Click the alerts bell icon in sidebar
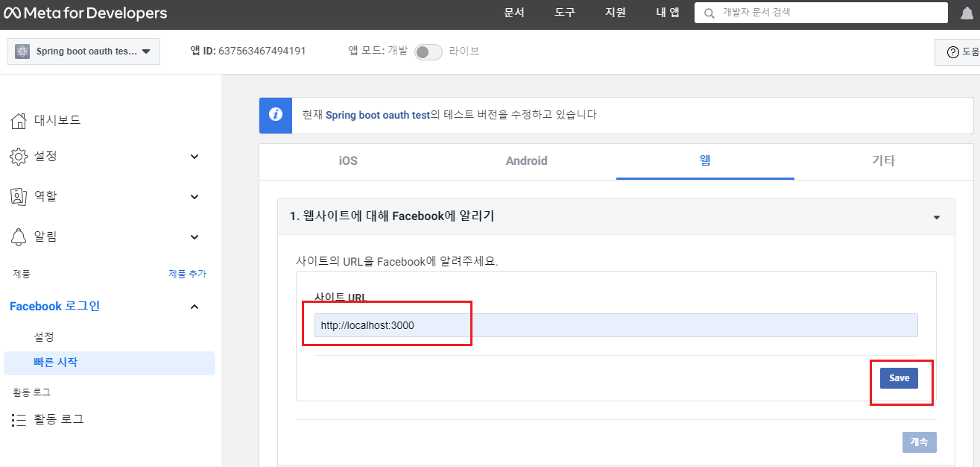The height and width of the screenshot is (467, 980). pos(19,237)
